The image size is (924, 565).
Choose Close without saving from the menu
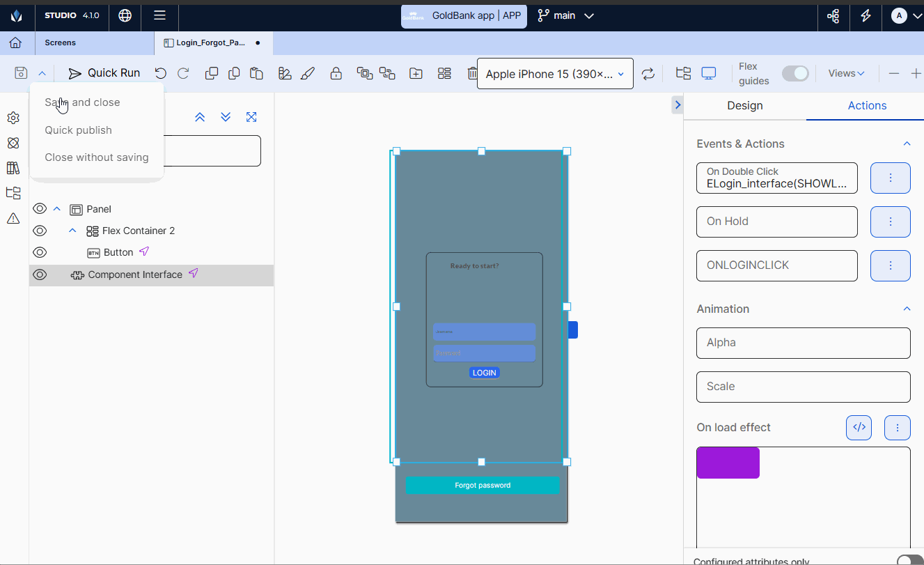tap(97, 157)
